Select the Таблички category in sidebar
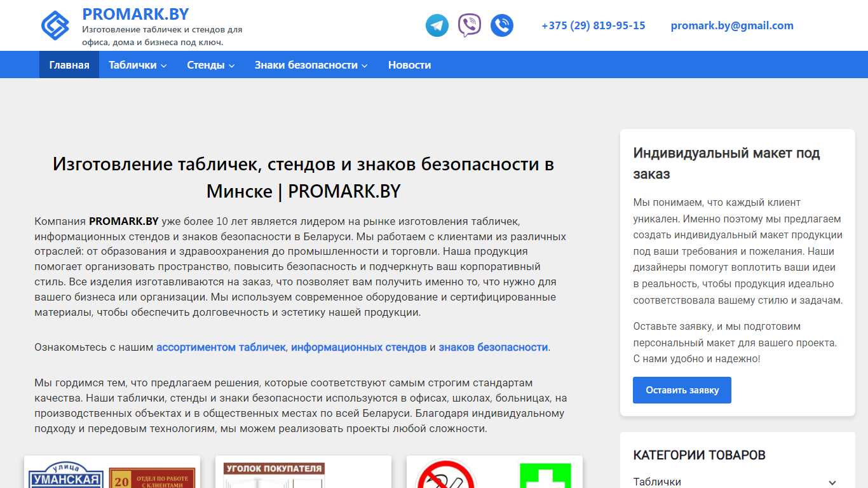 pyautogui.click(x=657, y=482)
